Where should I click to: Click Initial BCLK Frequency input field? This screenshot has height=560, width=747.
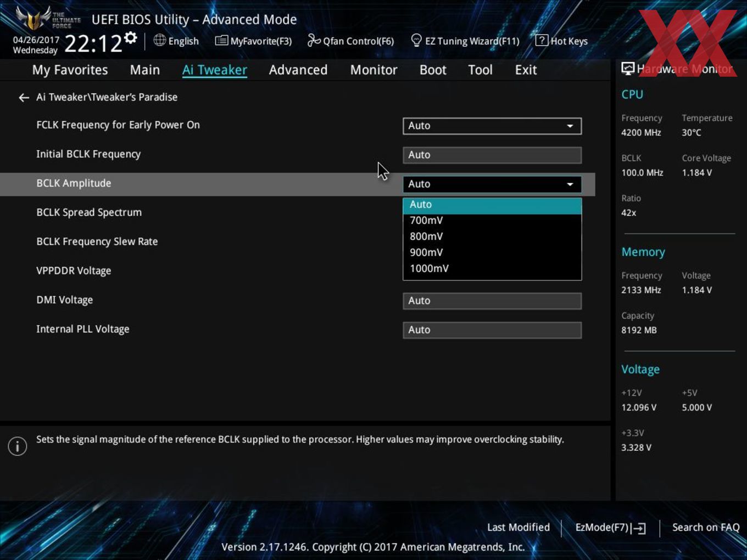tap(492, 155)
